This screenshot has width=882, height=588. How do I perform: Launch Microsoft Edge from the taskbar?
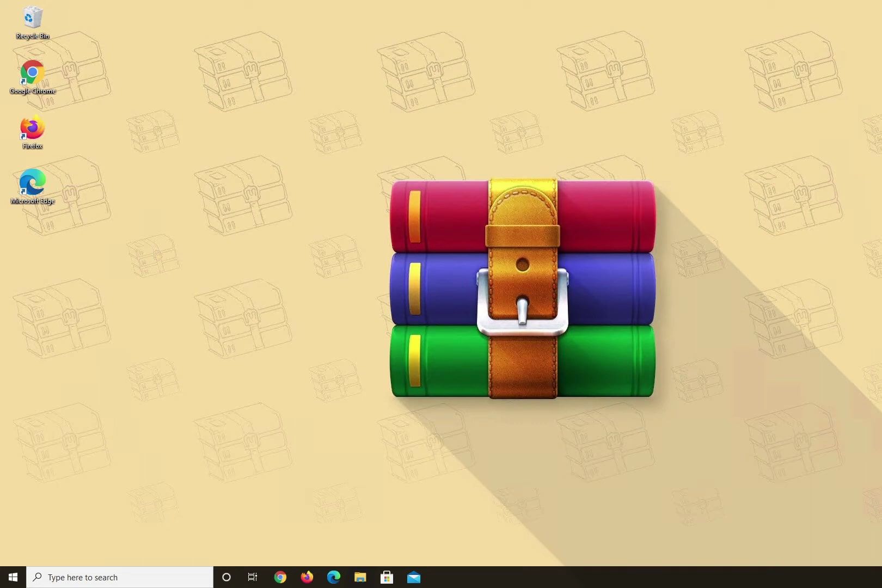point(334,577)
